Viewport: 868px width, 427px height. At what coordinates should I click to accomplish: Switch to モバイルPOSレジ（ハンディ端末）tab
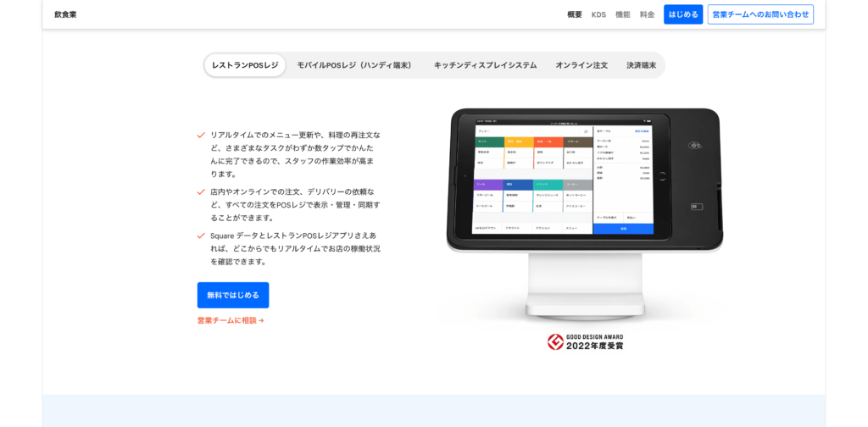tap(356, 65)
